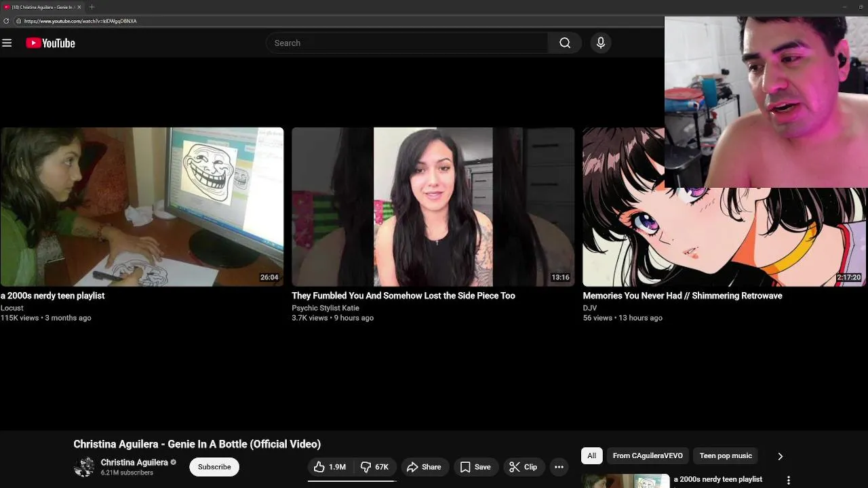868x488 pixels.
Task: Subscribe to Christina Aguilera channel
Action: coord(214,467)
